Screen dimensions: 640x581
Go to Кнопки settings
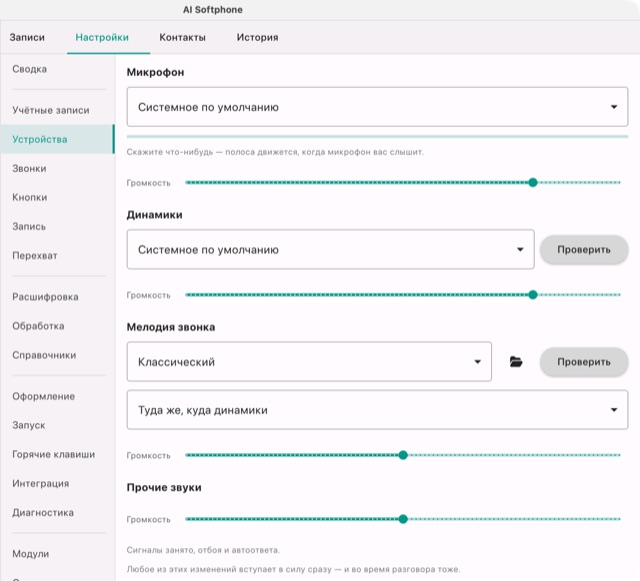pyautogui.click(x=57, y=197)
